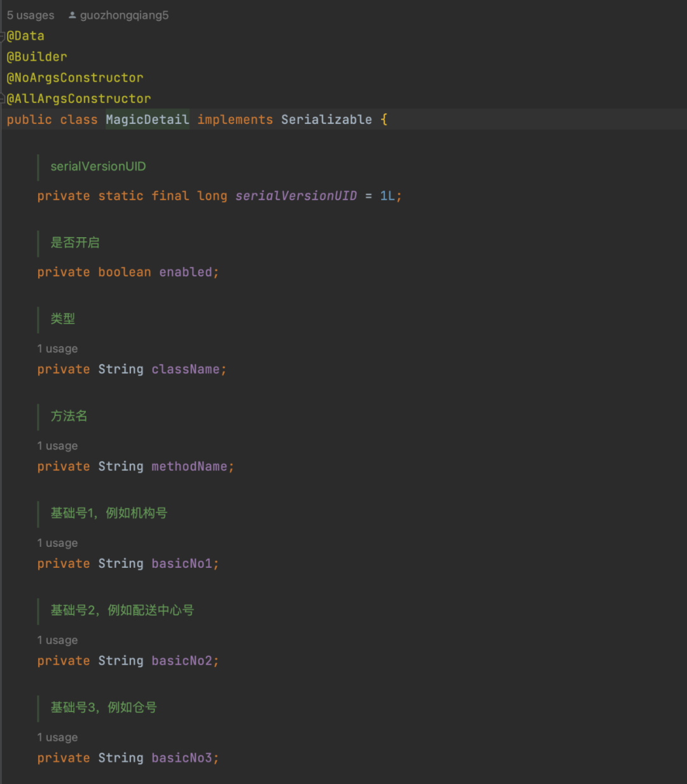
Task: Click the 'implements' keyword
Action: pyautogui.click(x=235, y=120)
